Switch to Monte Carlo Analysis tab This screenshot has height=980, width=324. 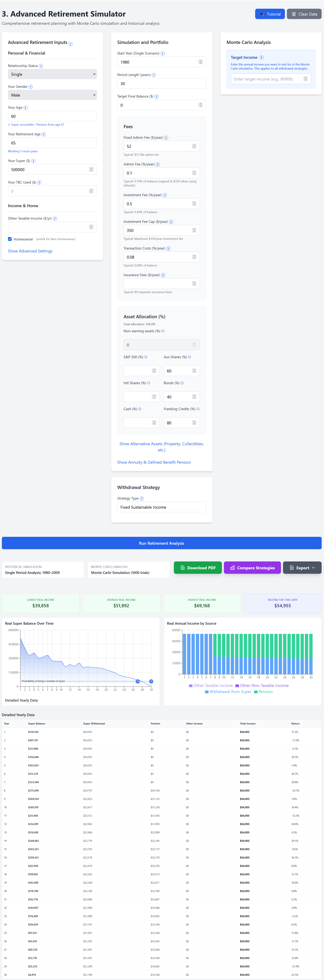tap(129, 569)
